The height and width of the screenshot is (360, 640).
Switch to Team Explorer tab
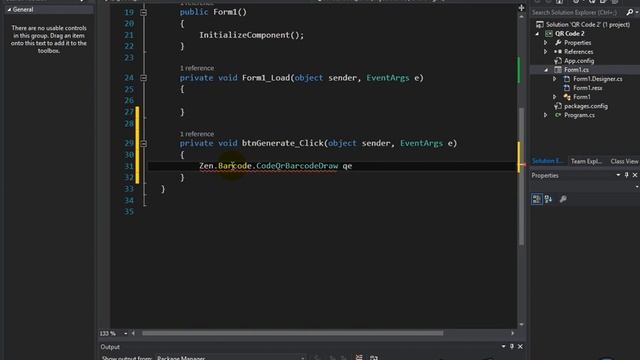pyautogui.click(x=586, y=161)
